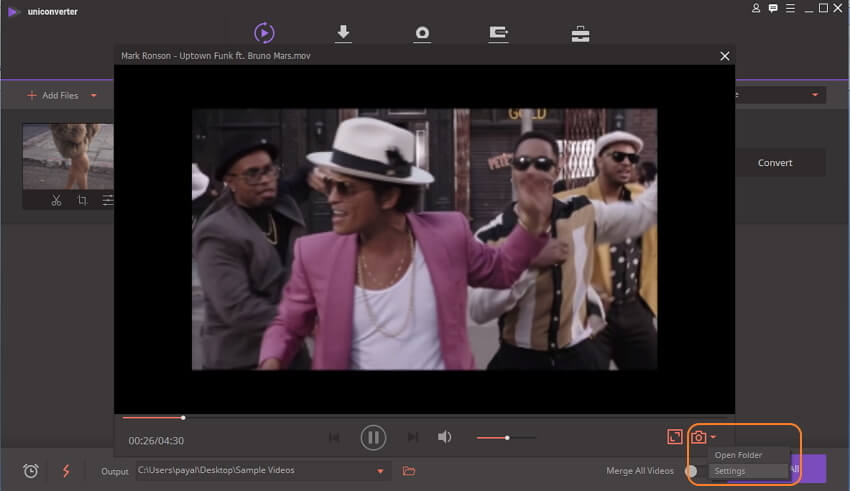Viewport: 850px width, 491px height.
Task: Open the Convert tab icon
Action: click(x=264, y=33)
